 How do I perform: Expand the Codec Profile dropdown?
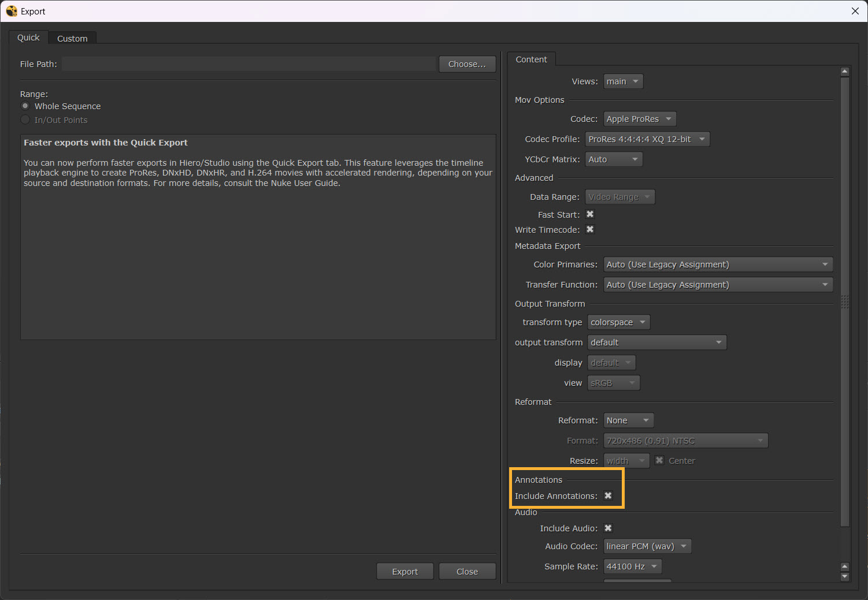pyautogui.click(x=647, y=139)
